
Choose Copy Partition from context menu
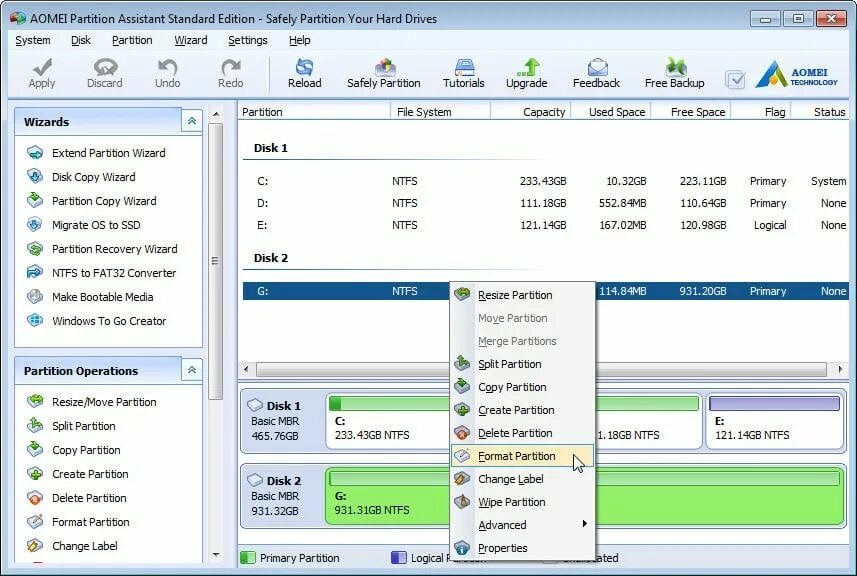coord(523,387)
